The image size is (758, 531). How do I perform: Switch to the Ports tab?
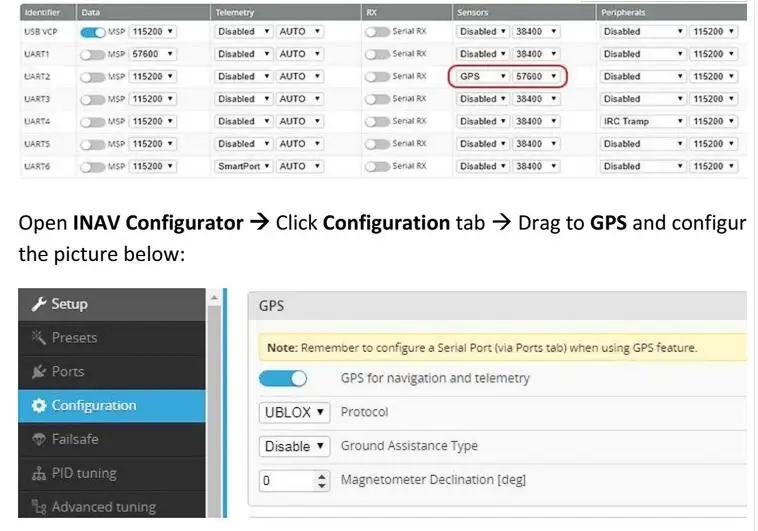112,371
